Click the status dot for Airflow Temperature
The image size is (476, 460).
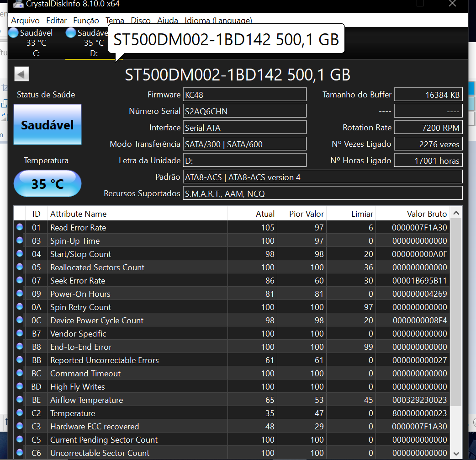(x=20, y=399)
